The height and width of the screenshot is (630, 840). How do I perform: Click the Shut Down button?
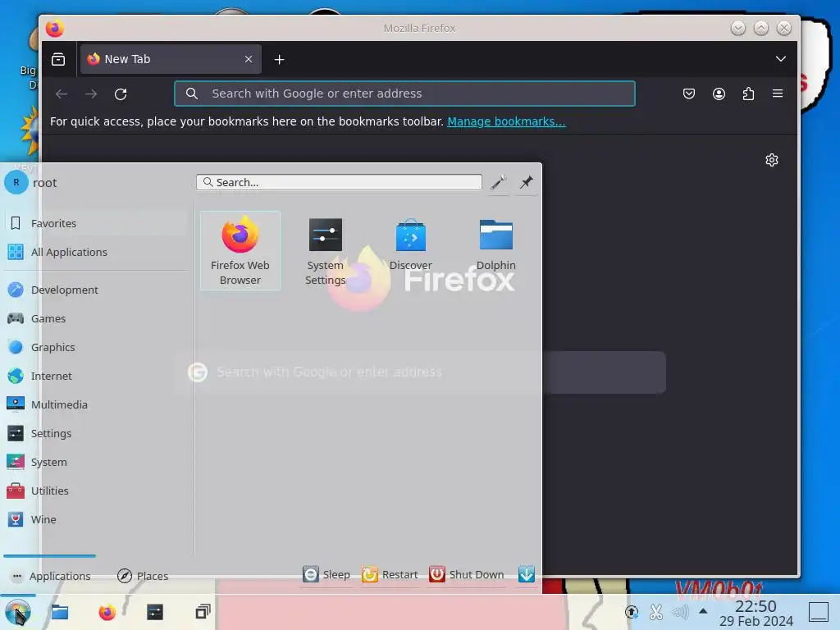click(467, 574)
